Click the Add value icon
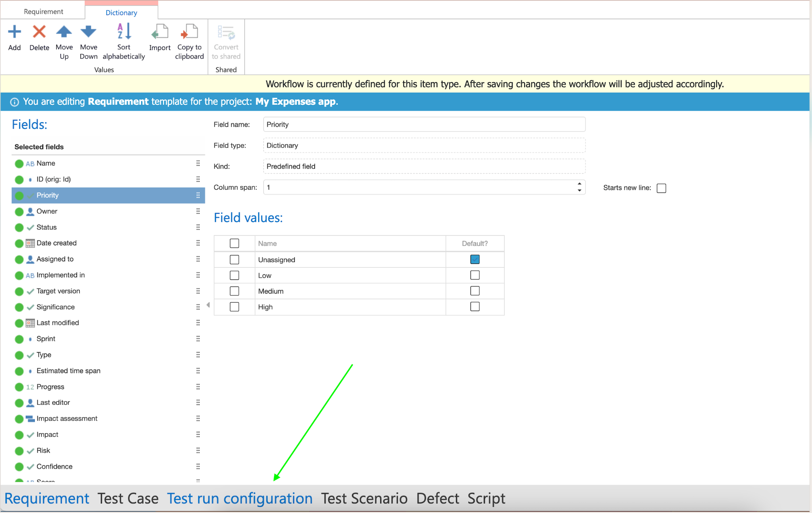This screenshot has width=812, height=513. [x=15, y=32]
